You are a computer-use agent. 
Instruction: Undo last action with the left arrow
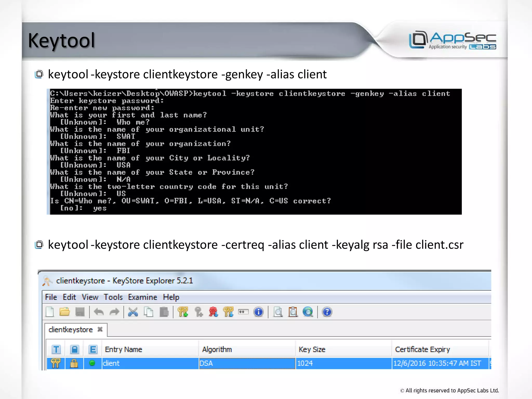click(99, 312)
